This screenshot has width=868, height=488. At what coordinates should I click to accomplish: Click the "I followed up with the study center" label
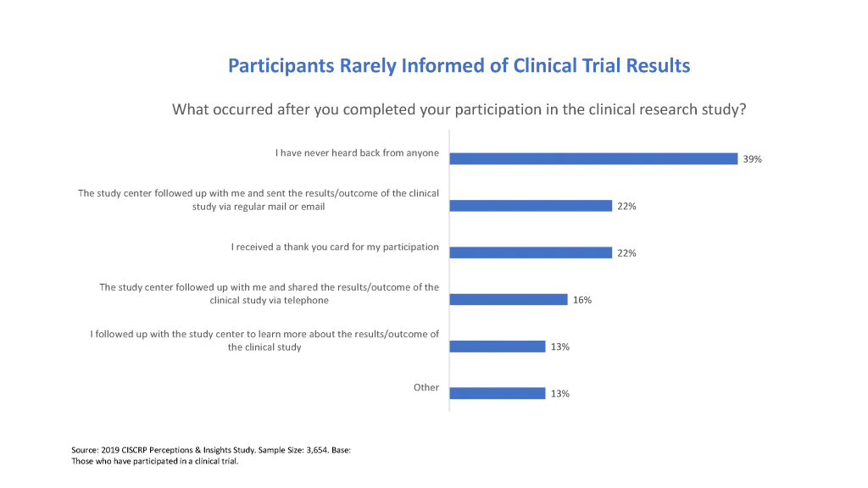(x=264, y=340)
